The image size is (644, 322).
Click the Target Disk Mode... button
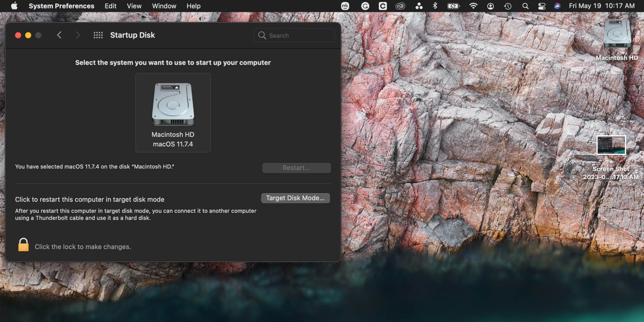tap(295, 198)
